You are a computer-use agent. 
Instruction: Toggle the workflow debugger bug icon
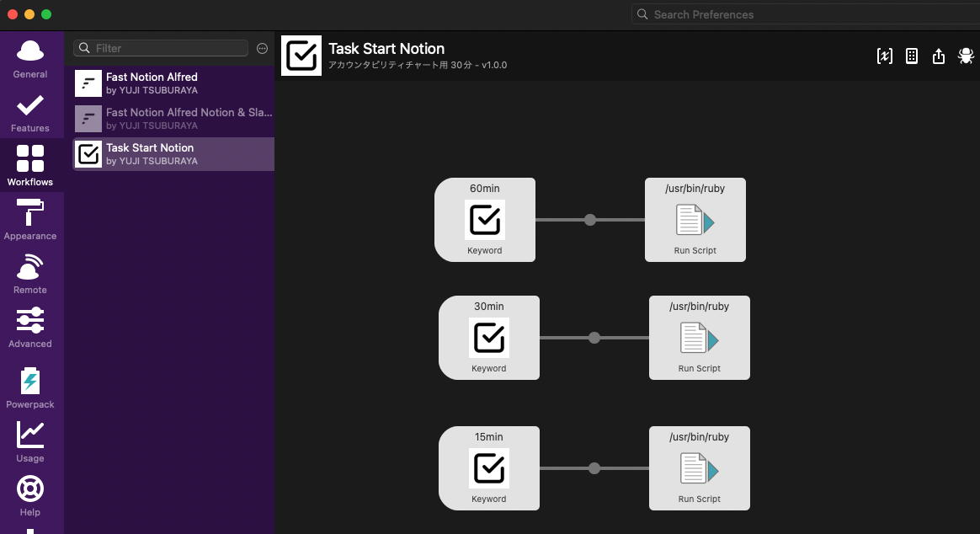[x=966, y=56]
